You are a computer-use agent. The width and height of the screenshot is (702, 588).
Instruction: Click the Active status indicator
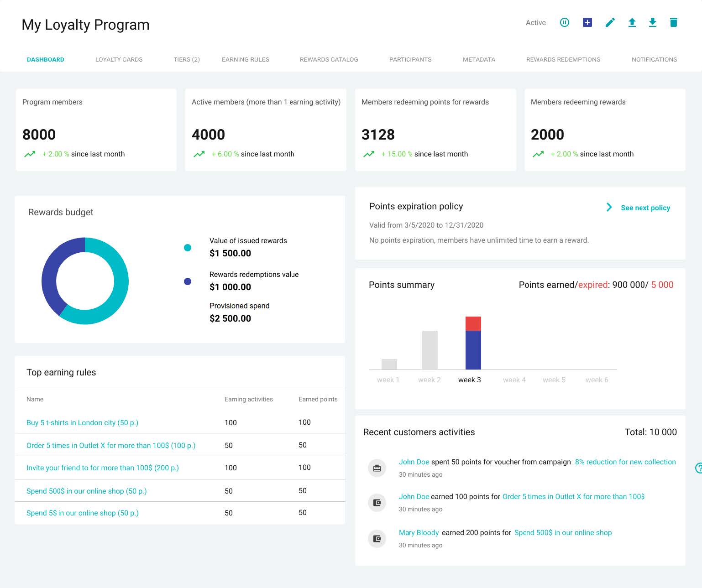pos(535,22)
